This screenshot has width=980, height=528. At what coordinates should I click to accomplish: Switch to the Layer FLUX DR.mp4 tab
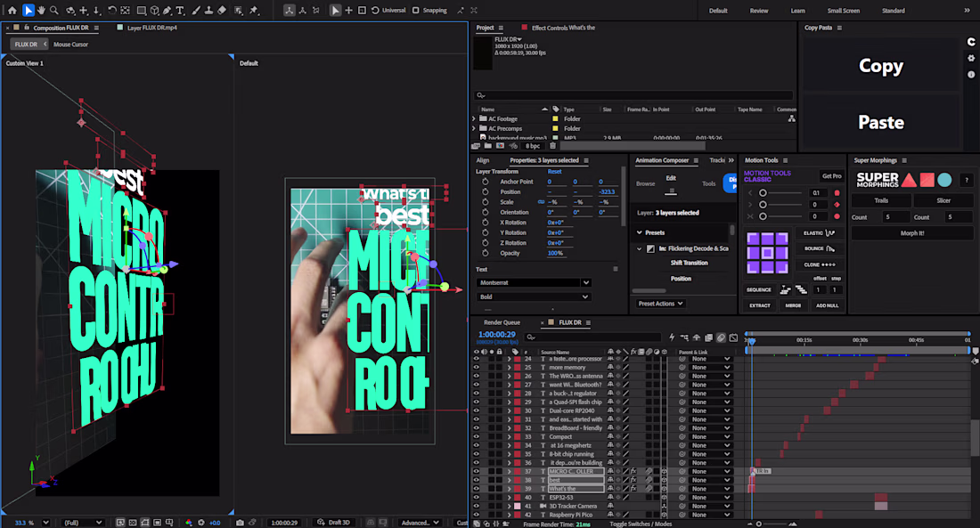pyautogui.click(x=151, y=28)
